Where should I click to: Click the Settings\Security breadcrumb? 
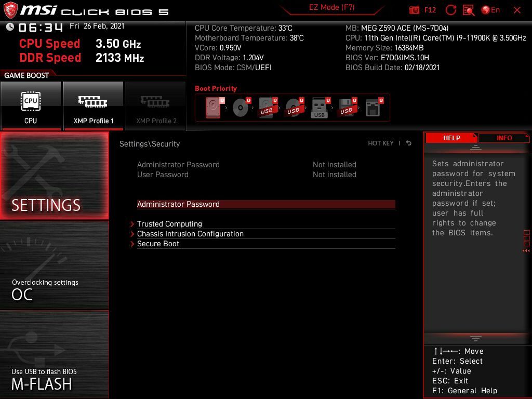pyautogui.click(x=150, y=144)
